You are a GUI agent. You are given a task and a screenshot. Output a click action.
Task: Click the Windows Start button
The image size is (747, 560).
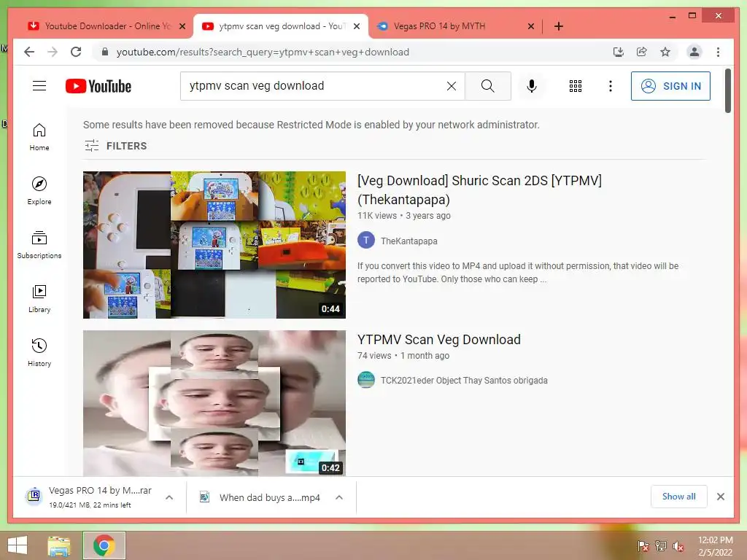[18, 545]
